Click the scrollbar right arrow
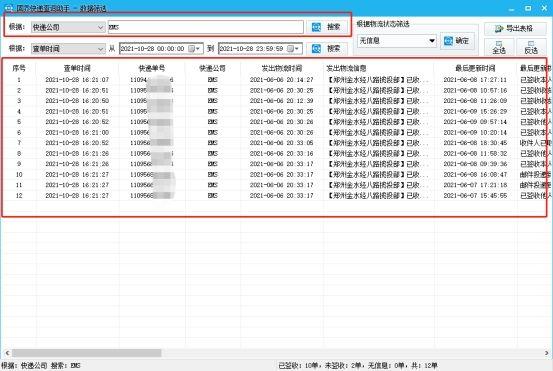 546,353
